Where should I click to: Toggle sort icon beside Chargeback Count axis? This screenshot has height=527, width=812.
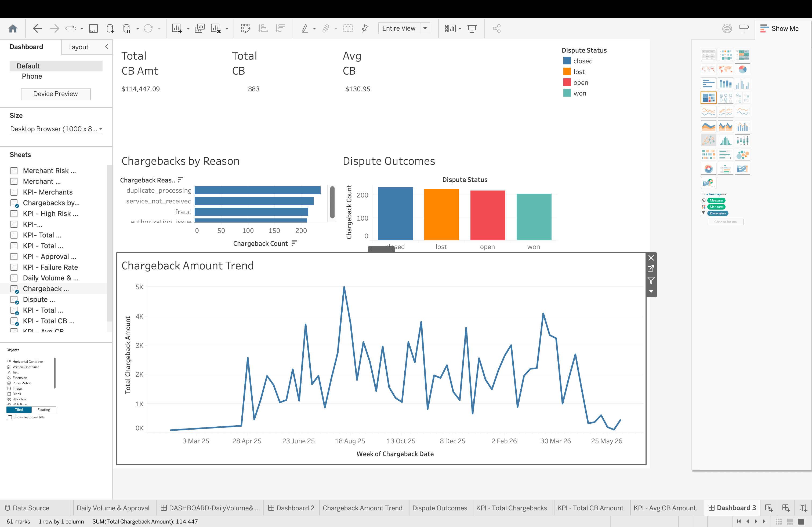pyautogui.click(x=294, y=243)
